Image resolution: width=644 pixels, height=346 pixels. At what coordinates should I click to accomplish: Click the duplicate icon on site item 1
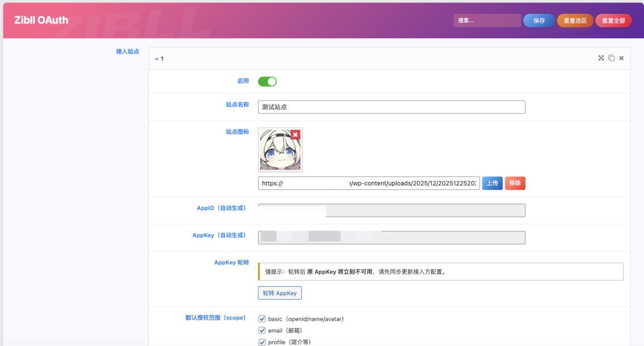611,58
